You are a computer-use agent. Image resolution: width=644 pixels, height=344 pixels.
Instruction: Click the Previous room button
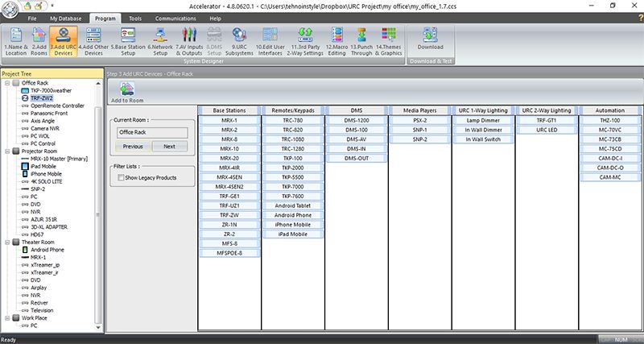pyautogui.click(x=133, y=147)
